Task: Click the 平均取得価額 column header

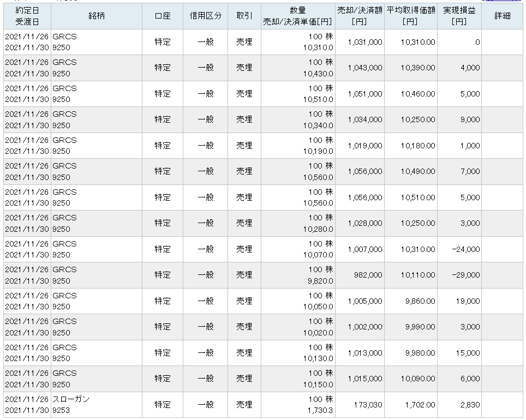Action: click(x=410, y=16)
